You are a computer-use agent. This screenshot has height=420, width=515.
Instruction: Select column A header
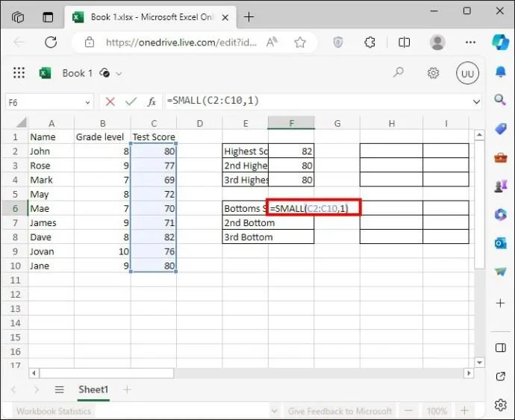pyautogui.click(x=51, y=123)
